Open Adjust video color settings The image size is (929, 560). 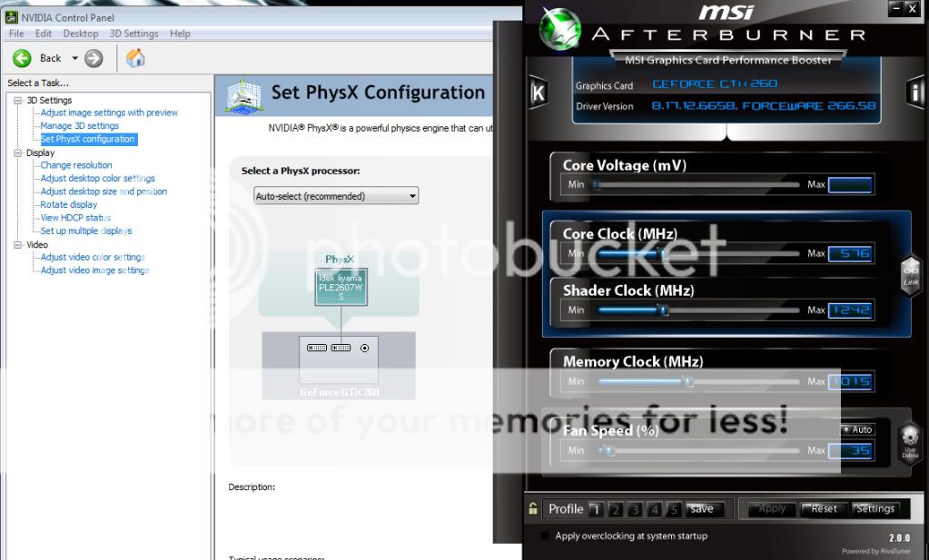[x=93, y=257]
